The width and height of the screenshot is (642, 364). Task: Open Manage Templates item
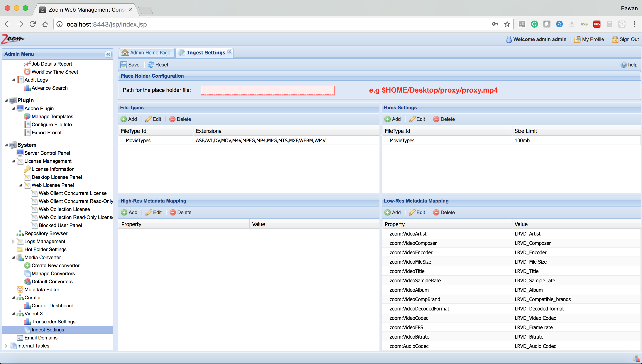click(52, 116)
